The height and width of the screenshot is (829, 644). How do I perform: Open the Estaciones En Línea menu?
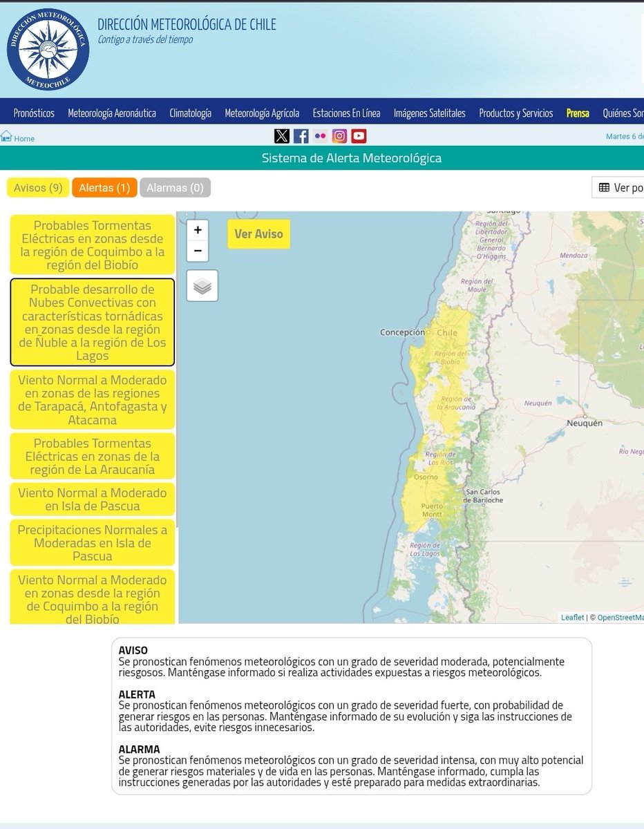(x=346, y=113)
